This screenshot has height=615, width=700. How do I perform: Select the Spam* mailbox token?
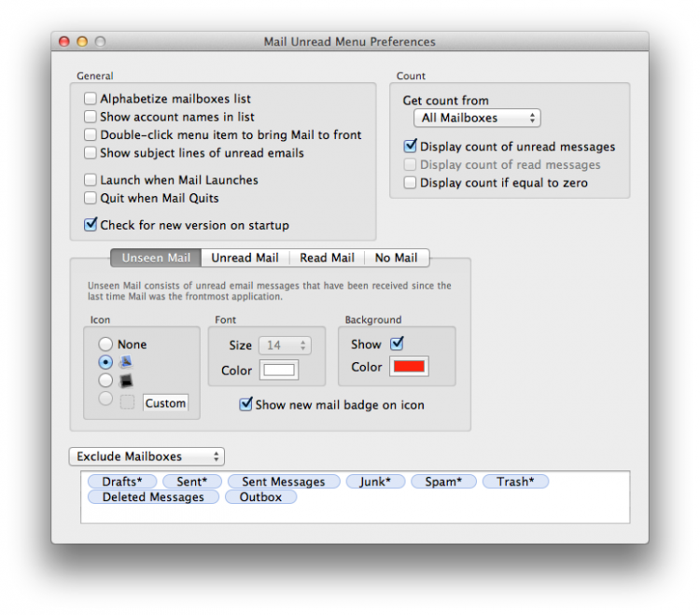(443, 482)
